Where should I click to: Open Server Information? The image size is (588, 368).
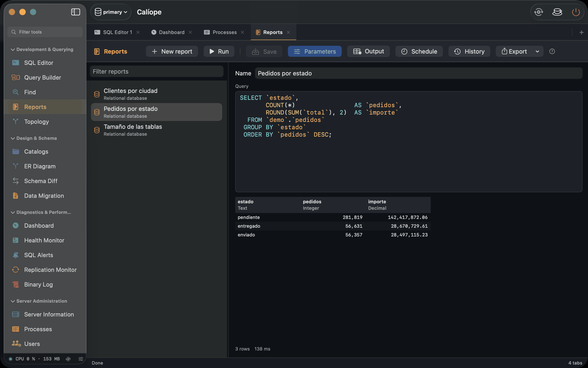point(45,315)
